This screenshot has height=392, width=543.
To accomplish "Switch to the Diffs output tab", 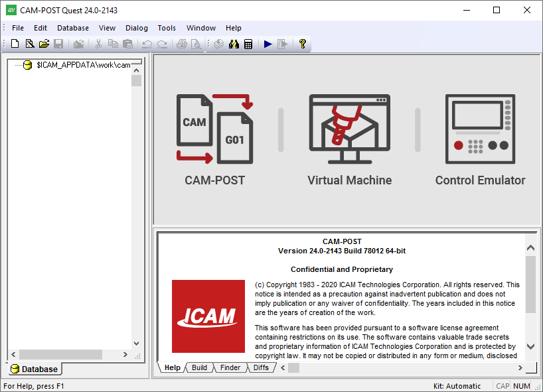I will pyautogui.click(x=261, y=367).
